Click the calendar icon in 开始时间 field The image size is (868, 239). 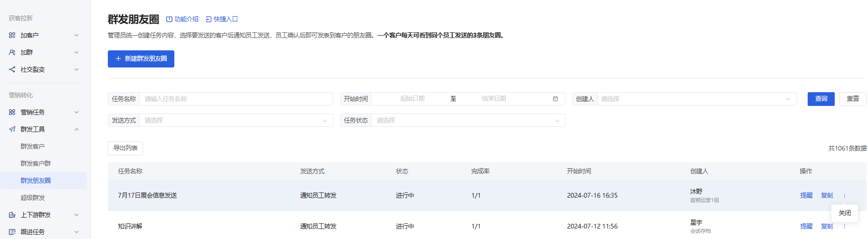click(555, 99)
